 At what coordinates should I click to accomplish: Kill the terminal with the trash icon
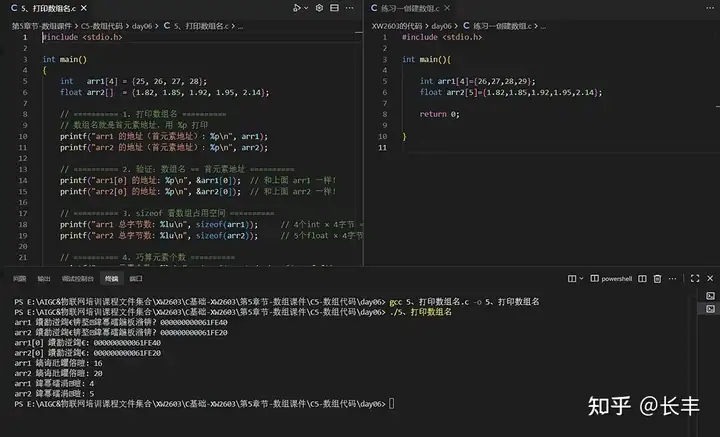657,279
